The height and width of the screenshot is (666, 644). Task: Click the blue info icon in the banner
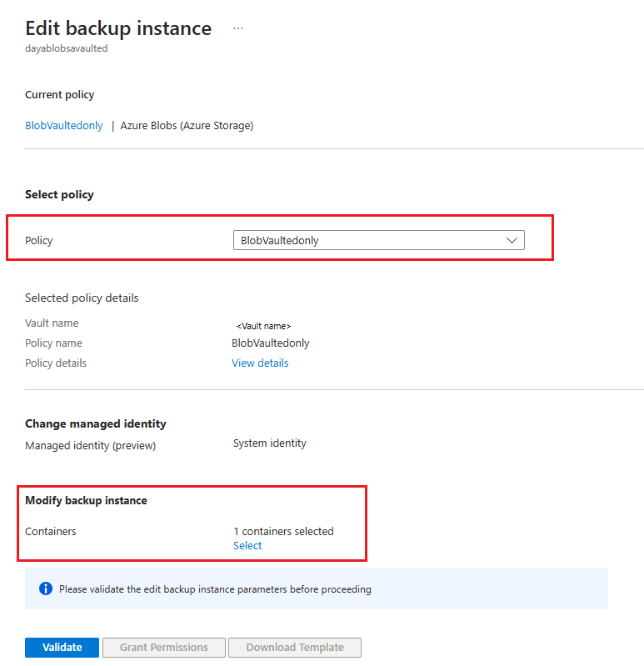pos(46,589)
